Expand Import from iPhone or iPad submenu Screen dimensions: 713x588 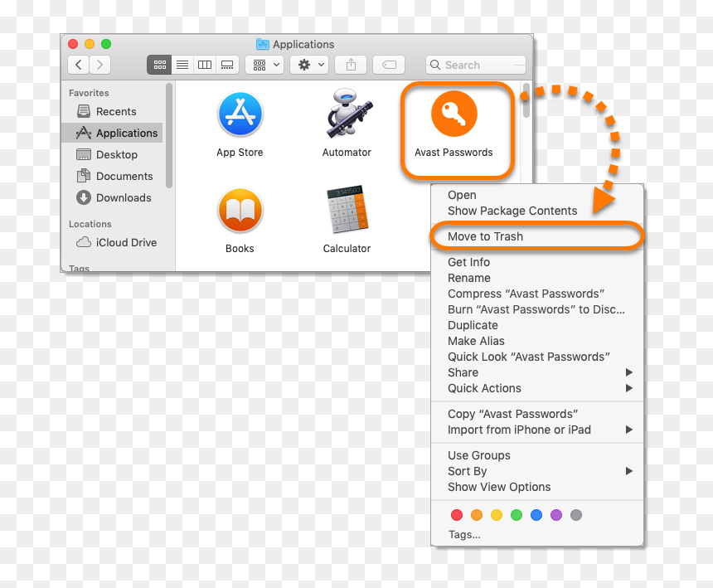click(x=537, y=430)
